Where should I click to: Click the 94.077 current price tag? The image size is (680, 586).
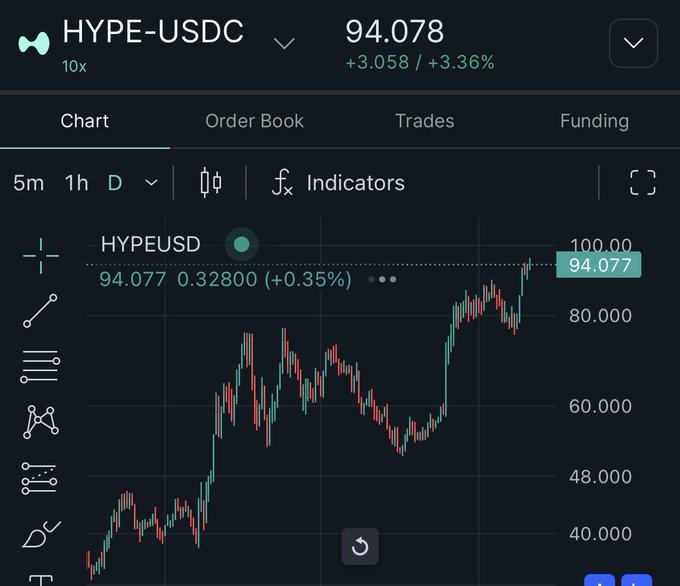coord(598,265)
